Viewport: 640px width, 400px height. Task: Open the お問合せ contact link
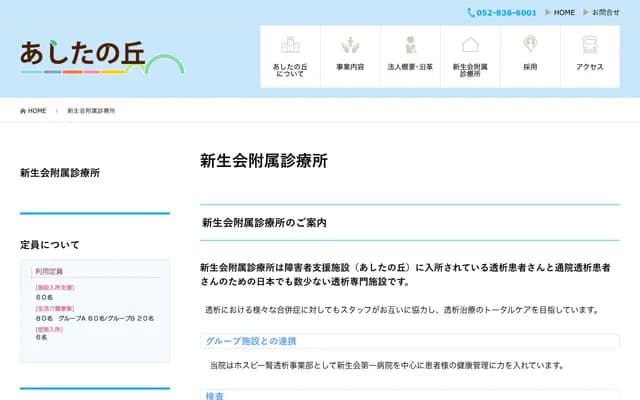tap(605, 12)
